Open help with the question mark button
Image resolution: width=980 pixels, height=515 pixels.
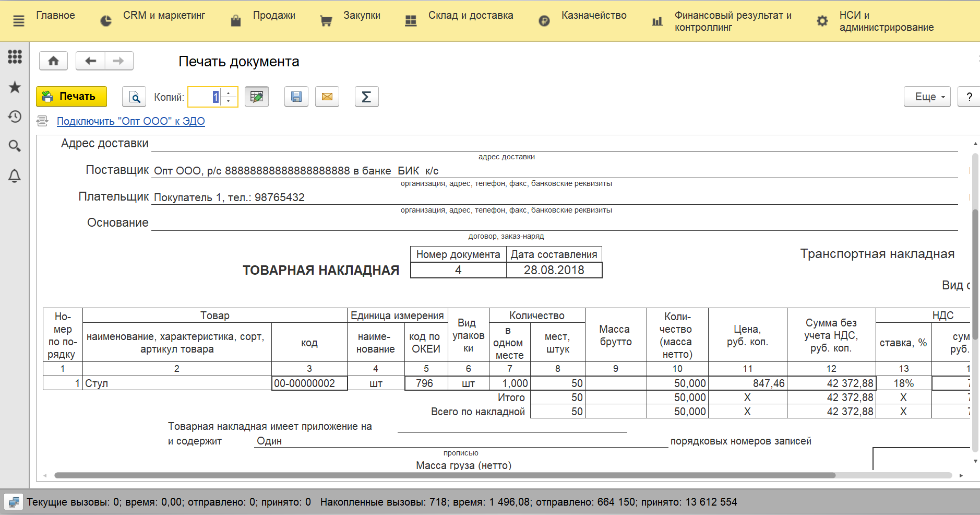[x=969, y=97]
